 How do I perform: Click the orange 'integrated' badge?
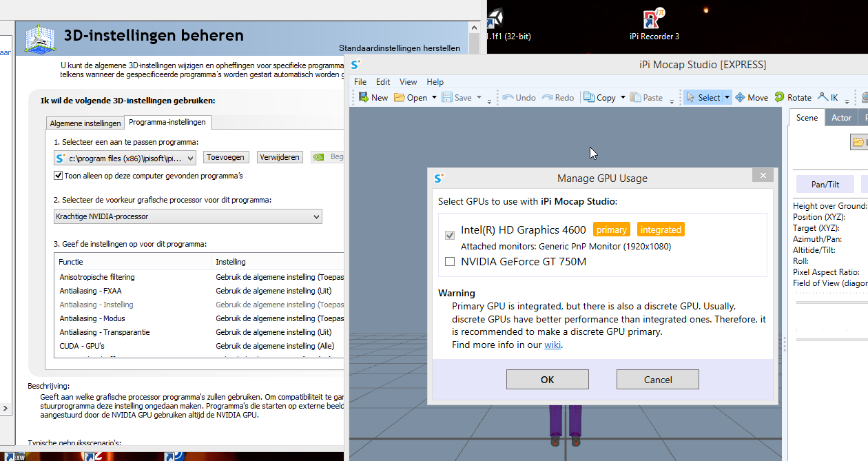coord(661,229)
